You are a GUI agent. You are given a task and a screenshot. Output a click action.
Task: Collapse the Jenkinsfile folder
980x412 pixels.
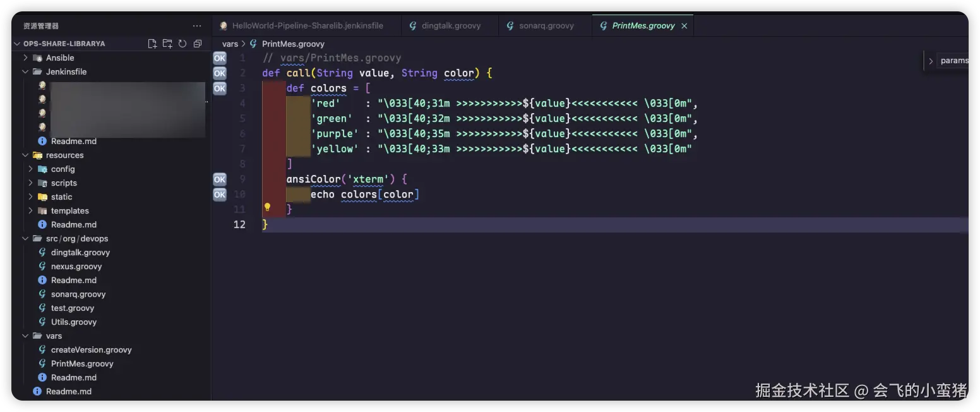point(25,71)
